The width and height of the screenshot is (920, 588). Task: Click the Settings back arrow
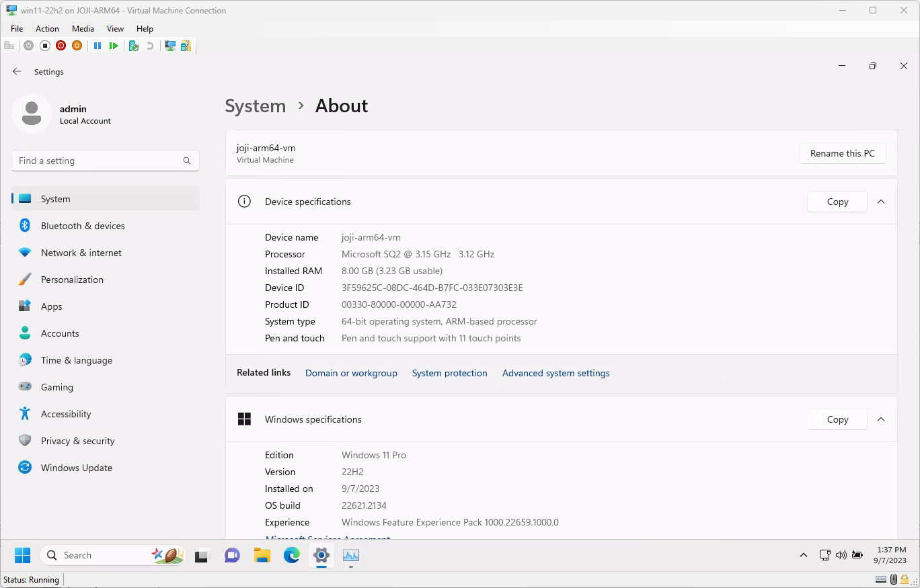[17, 72]
